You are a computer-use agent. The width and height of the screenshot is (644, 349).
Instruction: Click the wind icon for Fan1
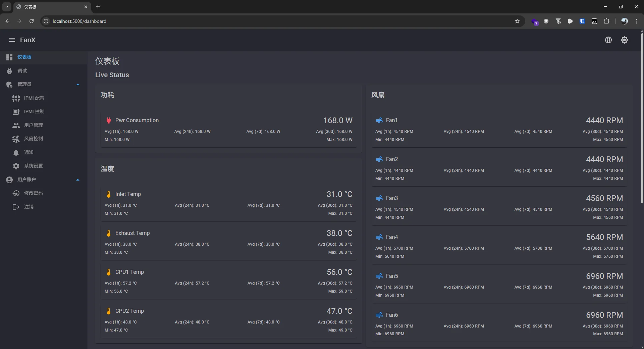[x=379, y=120]
